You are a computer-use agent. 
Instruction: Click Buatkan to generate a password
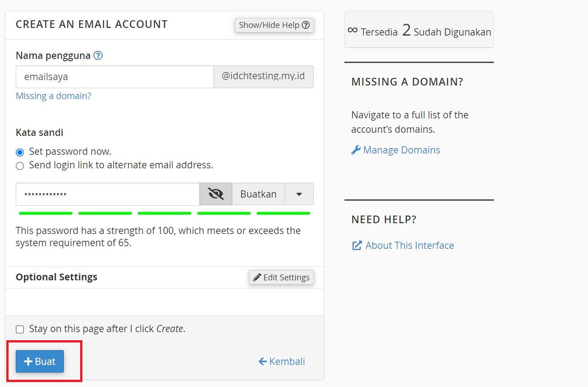pos(258,193)
